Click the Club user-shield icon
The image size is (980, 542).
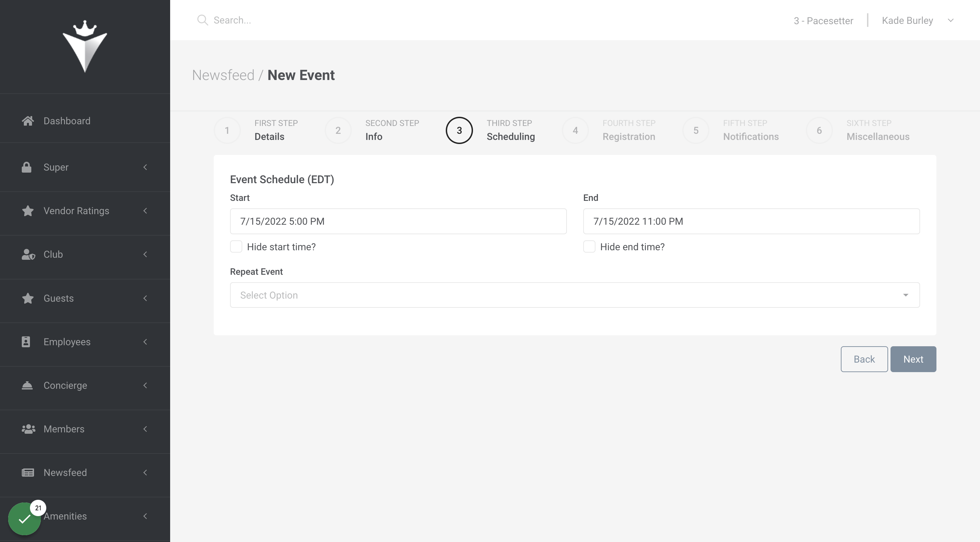[x=28, y=254]
